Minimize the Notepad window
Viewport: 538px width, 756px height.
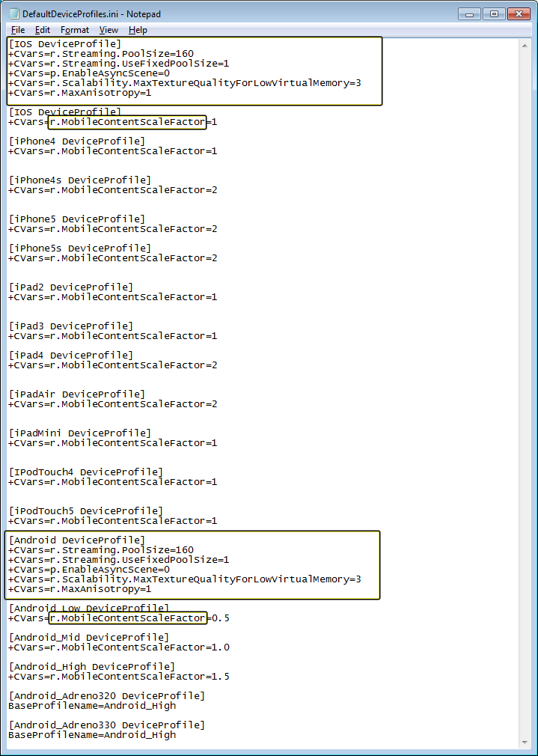pyautogui.click(x=470, y=13)
